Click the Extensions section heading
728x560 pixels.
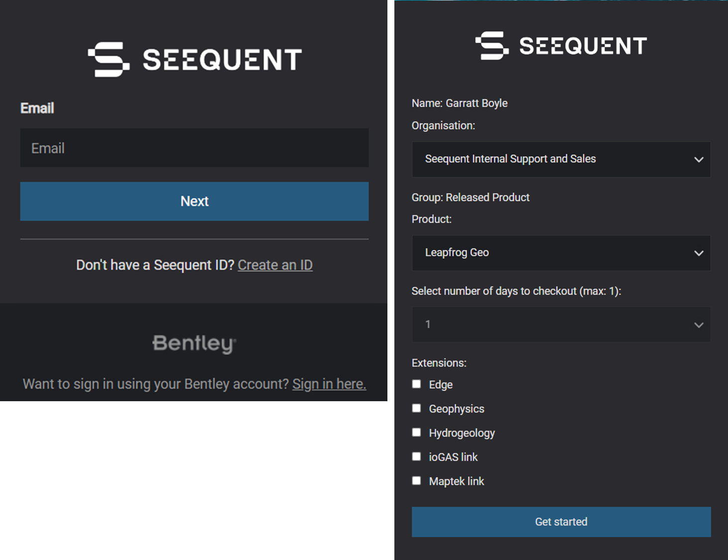(x=439, y=363)
